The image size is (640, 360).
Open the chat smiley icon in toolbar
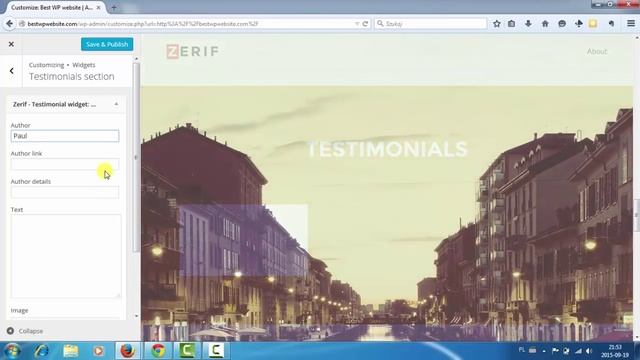[562, 24]
